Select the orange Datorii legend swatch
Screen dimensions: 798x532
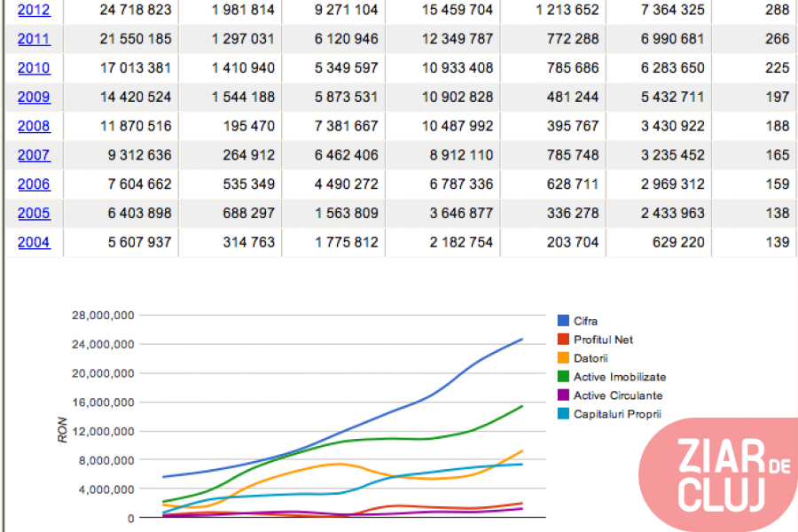[563, 358]
